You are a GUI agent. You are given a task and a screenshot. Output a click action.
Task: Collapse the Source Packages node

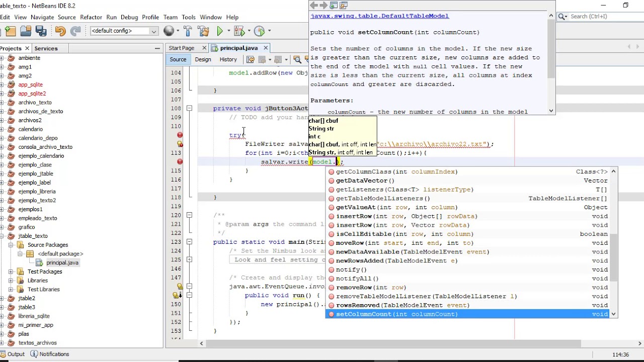point(11,245)
